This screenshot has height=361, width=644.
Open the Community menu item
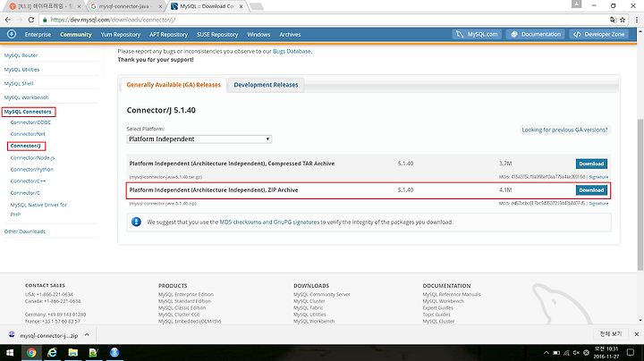75,35
